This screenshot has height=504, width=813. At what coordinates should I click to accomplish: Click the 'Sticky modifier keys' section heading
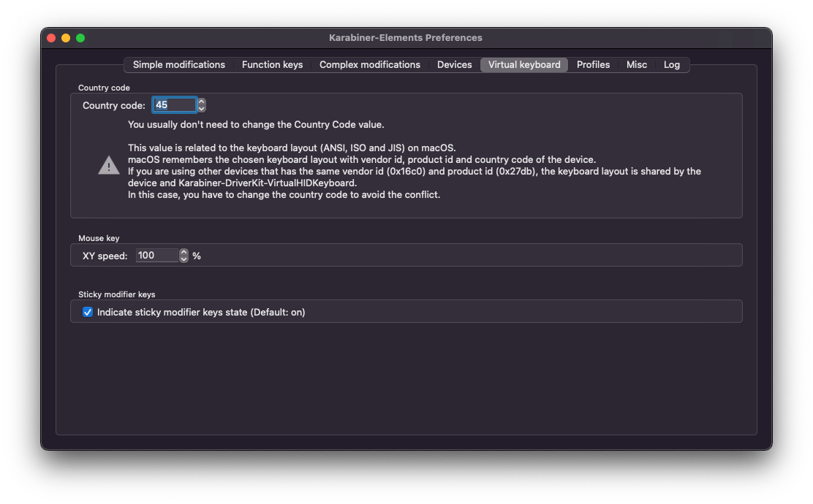tap(117, 295)
